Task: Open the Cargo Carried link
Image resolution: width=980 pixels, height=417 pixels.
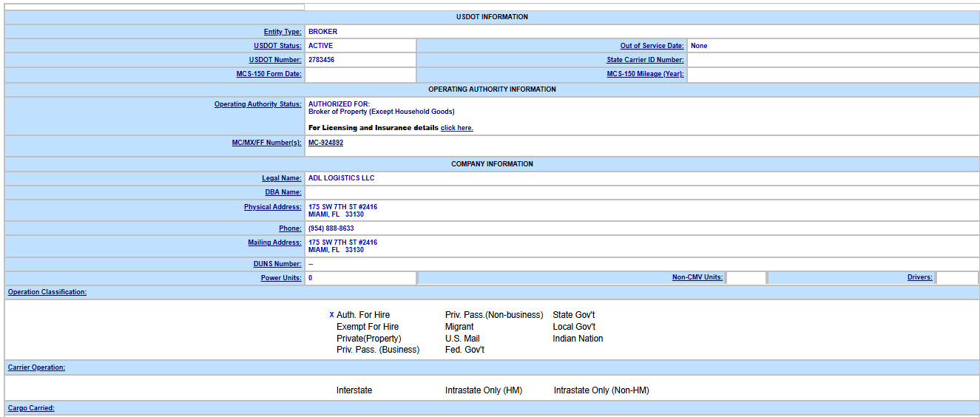Action: [31, 408]
